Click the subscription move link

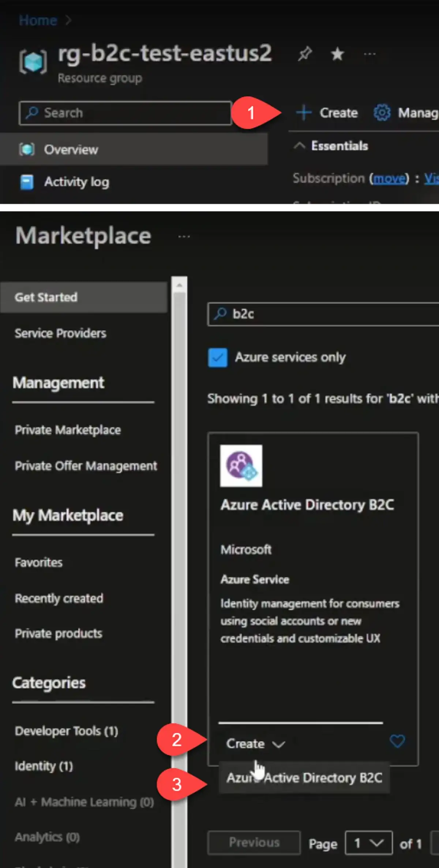(x=389, y=178)
